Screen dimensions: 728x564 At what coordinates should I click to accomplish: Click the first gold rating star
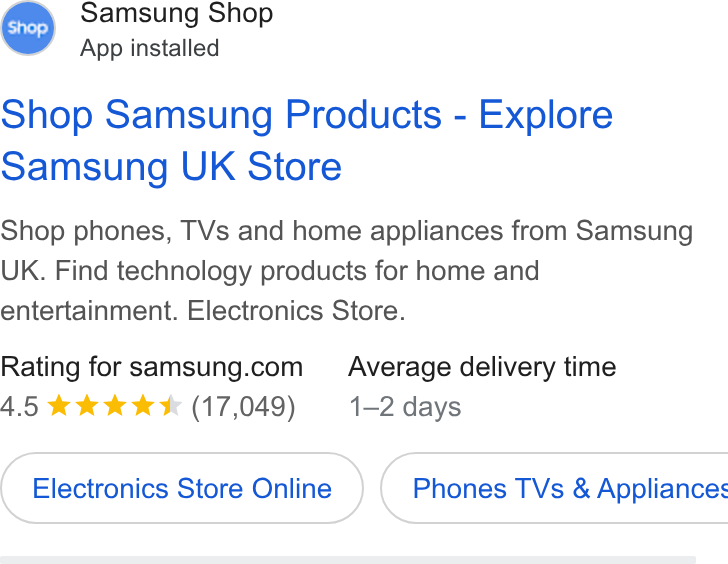pos(59,405)
